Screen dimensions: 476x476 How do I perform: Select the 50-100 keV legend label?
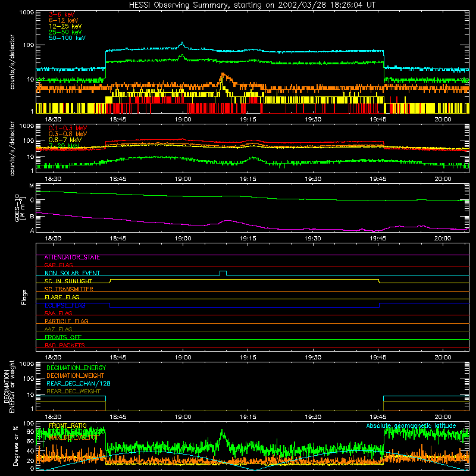click(67, 37)
